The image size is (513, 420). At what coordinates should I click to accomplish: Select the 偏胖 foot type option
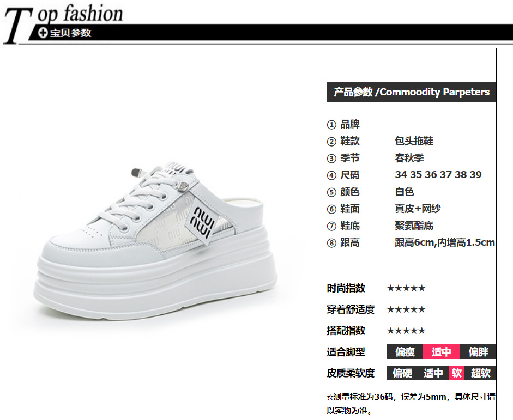click(478, 352)
